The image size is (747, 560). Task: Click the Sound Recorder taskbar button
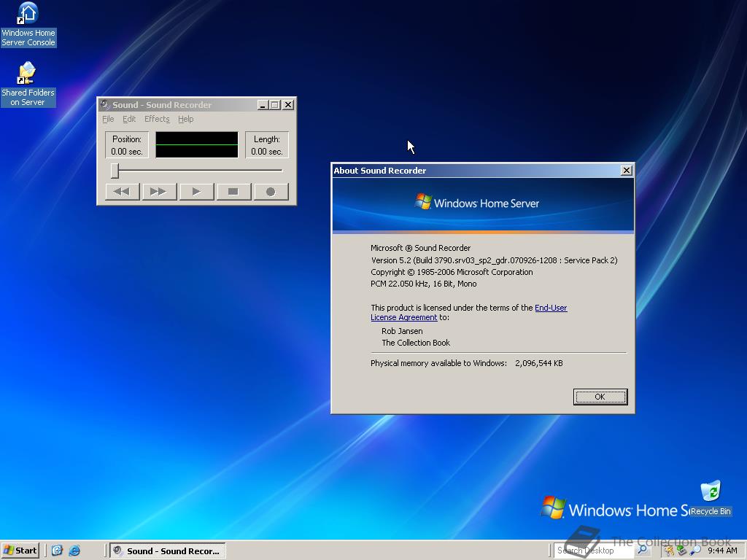tap(168, 551)
